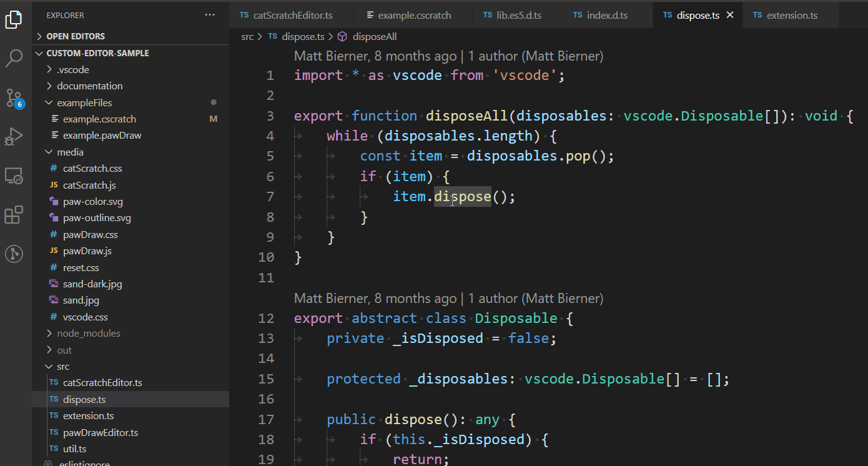
Task: Click the 'vscode' import string on line 1
Action: (x=525, y=76)
